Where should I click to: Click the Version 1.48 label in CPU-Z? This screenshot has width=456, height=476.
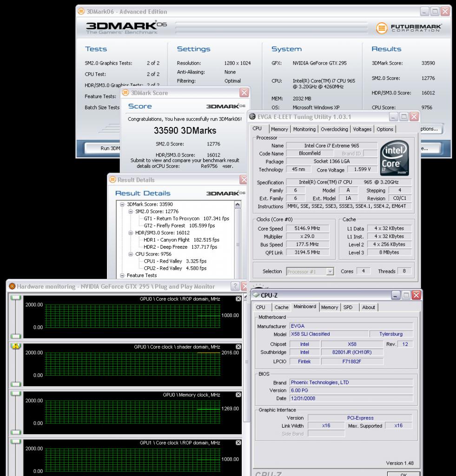pyautogui.click(x=400, y=463)
